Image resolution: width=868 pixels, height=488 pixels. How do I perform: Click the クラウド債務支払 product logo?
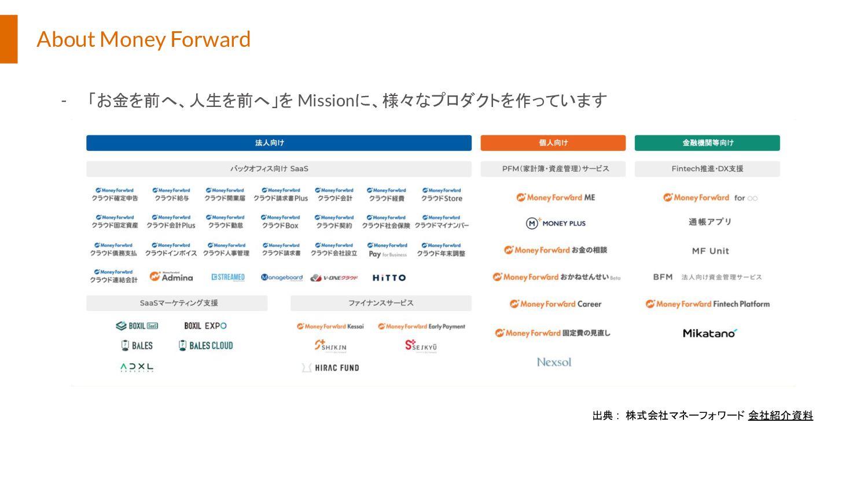click(x=114, y=249)
